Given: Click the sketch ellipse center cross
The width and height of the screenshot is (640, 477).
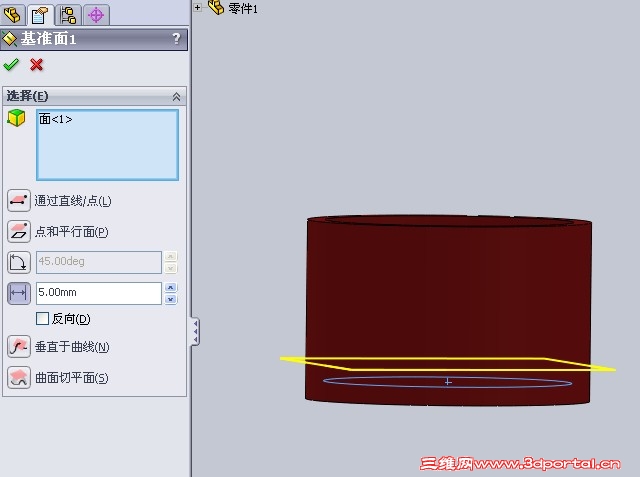Looking at the screenshot, I should (448, 382).
